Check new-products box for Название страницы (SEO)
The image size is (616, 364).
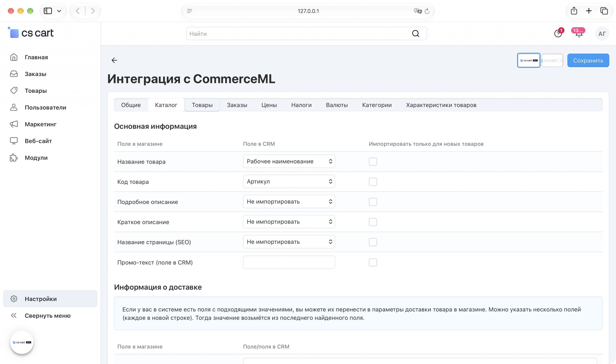[x=373, y=242]
